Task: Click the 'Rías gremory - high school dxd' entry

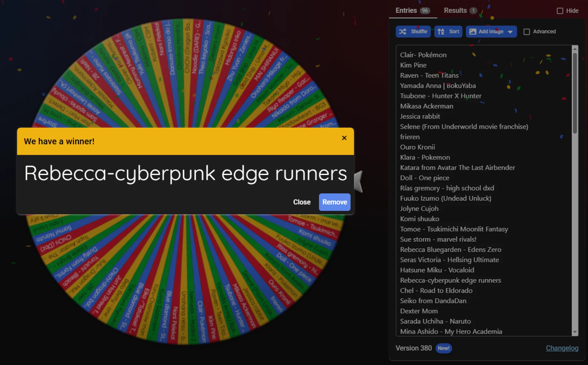Action: 447,188
